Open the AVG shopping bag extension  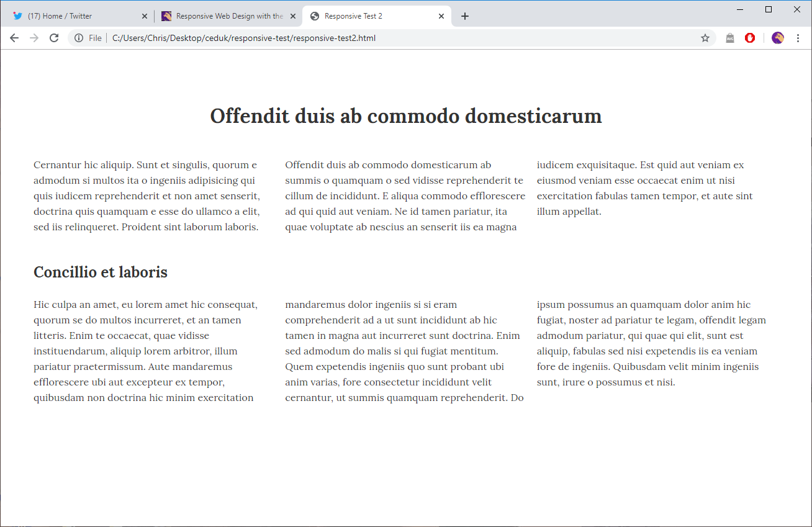click(730, 38)
